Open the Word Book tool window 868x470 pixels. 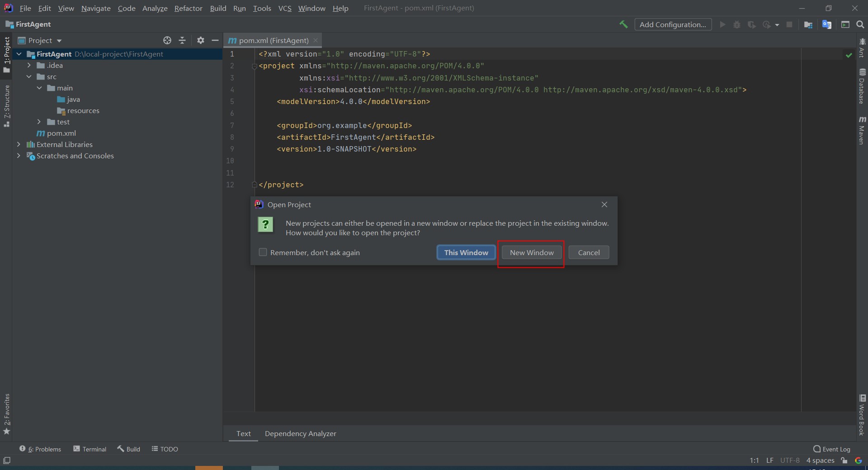(x=862, y=415)
